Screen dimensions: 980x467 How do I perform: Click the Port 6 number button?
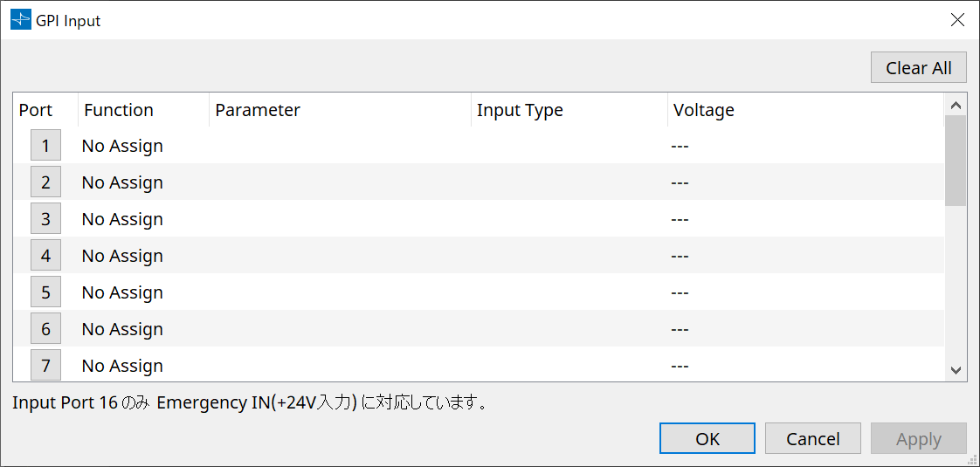[x=45, y=329]
